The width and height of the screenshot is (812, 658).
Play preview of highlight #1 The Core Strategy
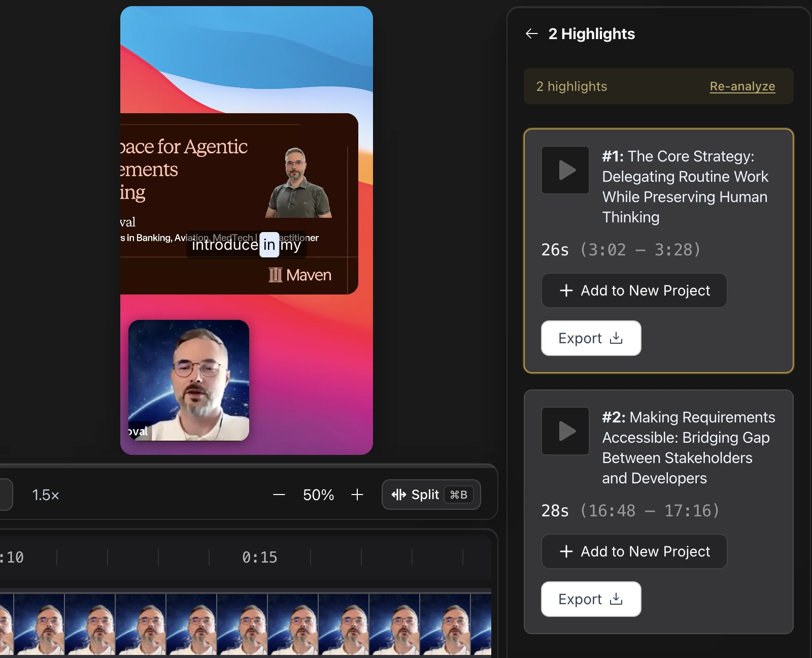(x=565, y=170)
